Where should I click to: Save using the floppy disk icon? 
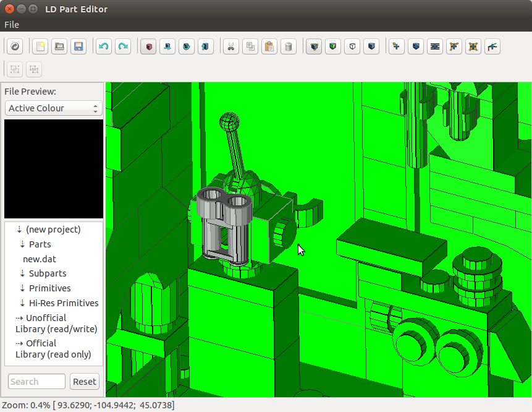pyautogui.click(x=78, y=46)
